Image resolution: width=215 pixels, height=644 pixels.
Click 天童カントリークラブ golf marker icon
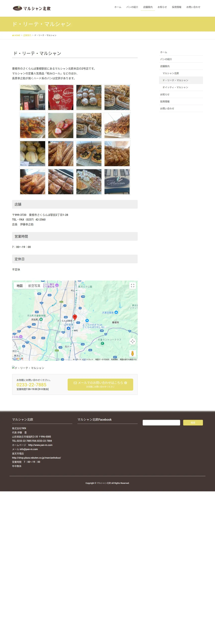click(x=102, y=343)
